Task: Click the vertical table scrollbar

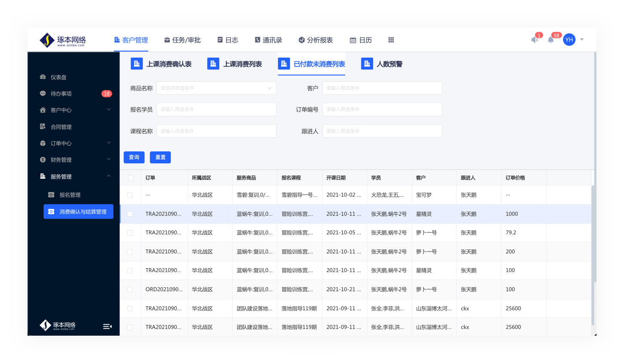Action: pos(593,255)
